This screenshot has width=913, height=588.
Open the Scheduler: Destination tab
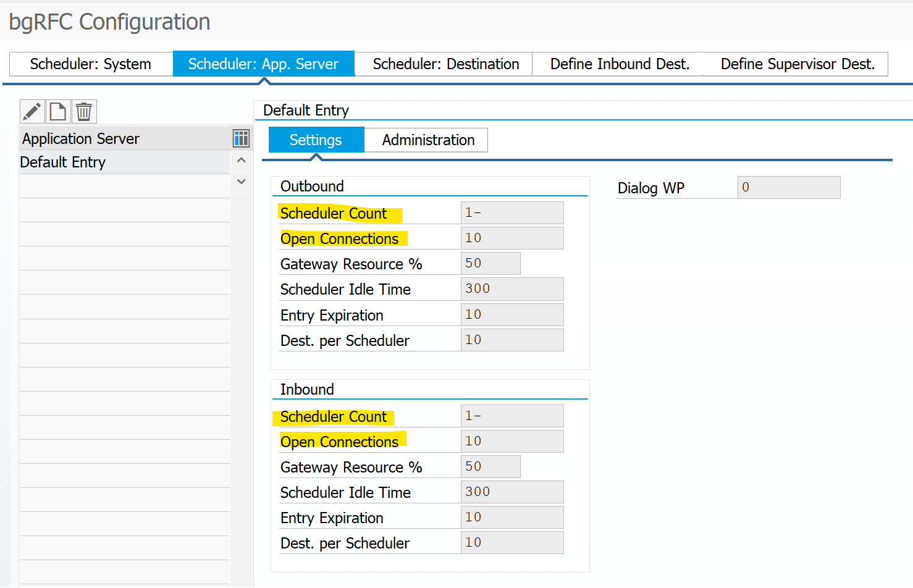pyautogui.click(x=445, y=64)
